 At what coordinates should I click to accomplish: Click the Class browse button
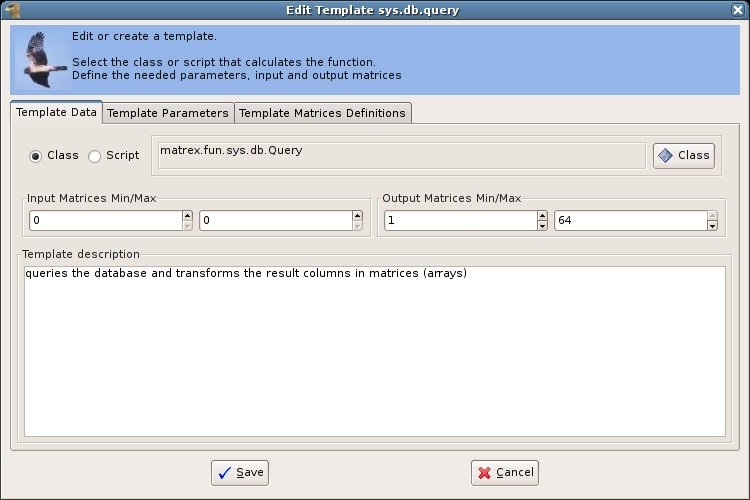pos(684,156)
